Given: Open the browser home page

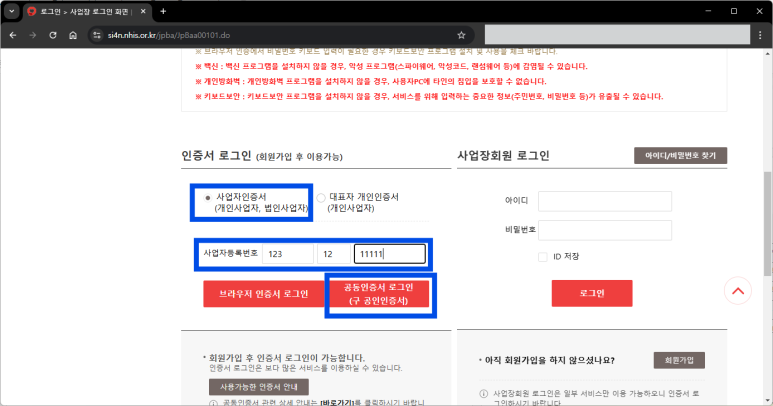Looking at the screenshot, I should [x=73, y=35].
